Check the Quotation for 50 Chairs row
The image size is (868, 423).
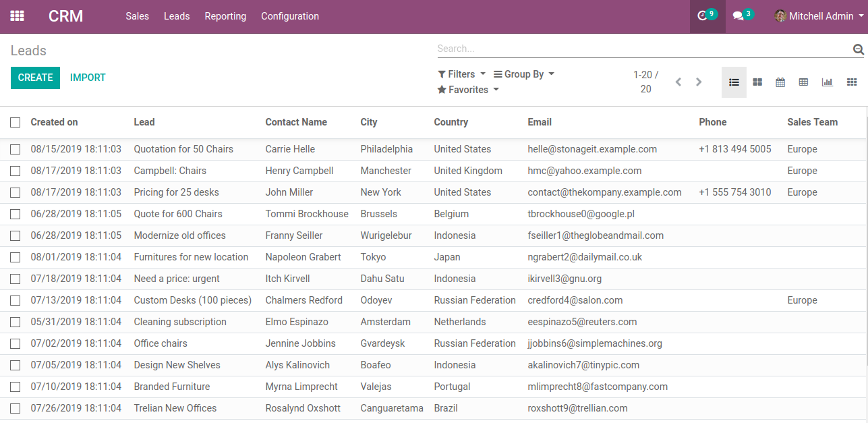tap(15, 149)
